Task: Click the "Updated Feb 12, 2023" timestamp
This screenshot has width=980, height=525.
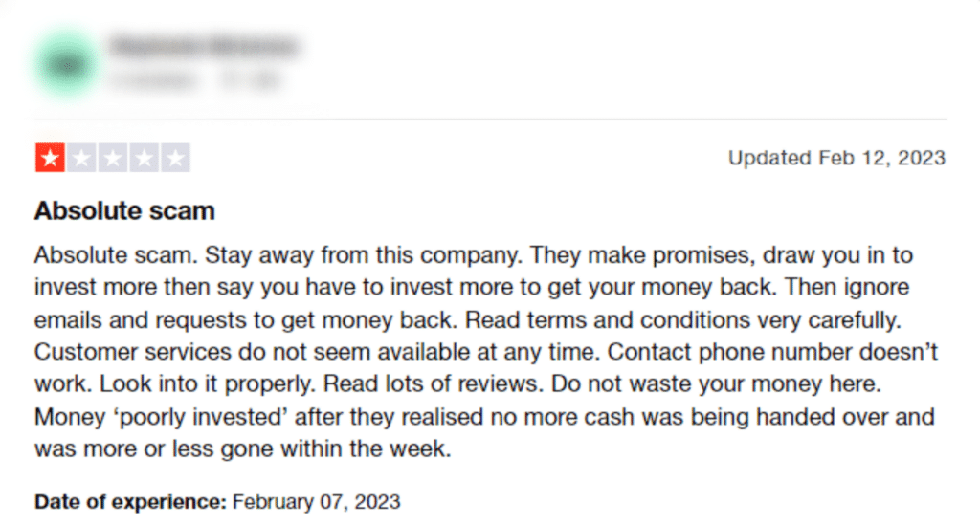Action: 836,158
